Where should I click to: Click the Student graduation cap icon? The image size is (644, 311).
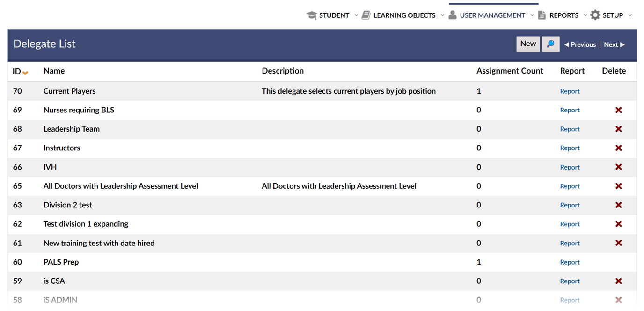coord(311,15)
